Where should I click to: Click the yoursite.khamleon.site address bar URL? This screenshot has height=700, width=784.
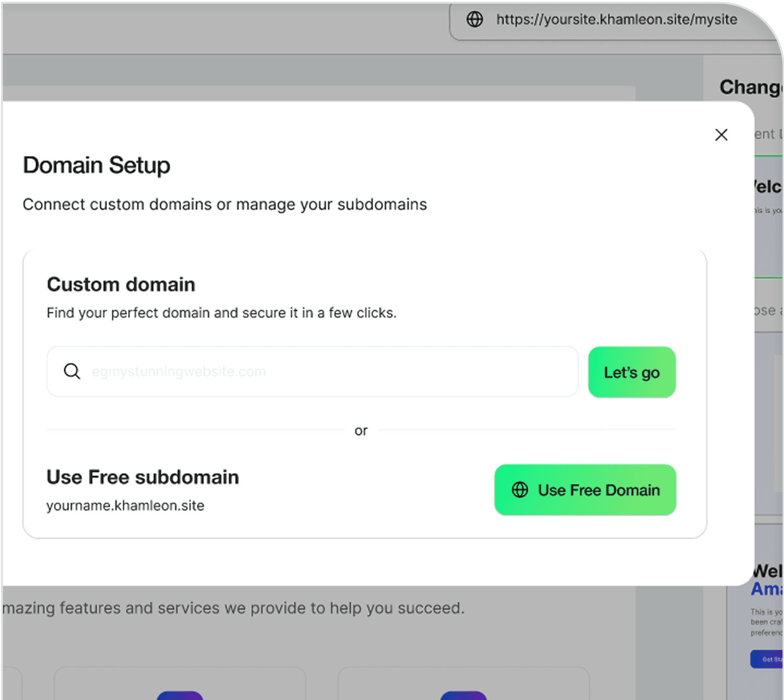[616, 20]
